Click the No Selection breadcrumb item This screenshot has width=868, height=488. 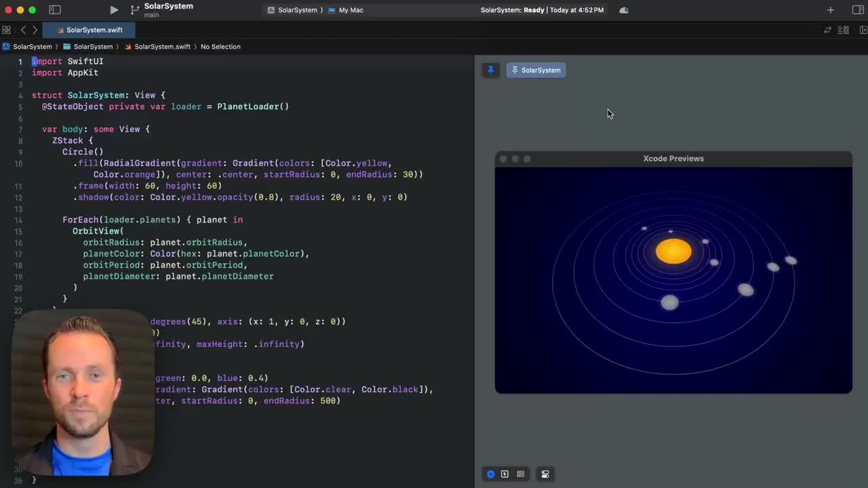[x=220, y=46]
